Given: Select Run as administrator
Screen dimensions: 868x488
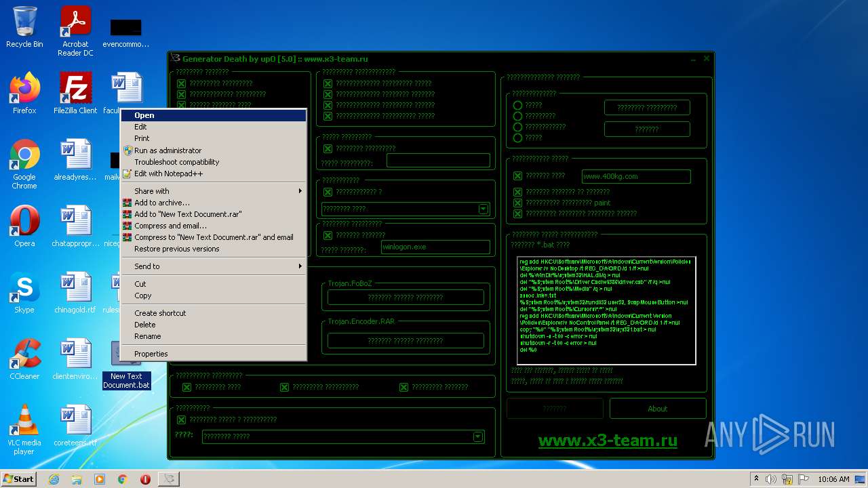Looking at the screenshot, I should 214,150.
